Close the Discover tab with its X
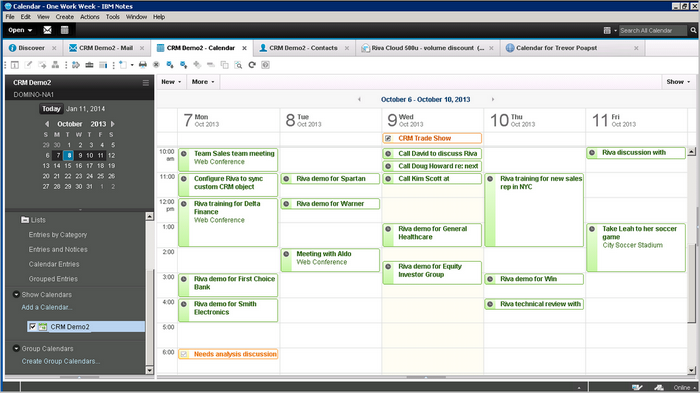This screenshot has height=393, width=700. pyautogui.click(x=54, y=48)
